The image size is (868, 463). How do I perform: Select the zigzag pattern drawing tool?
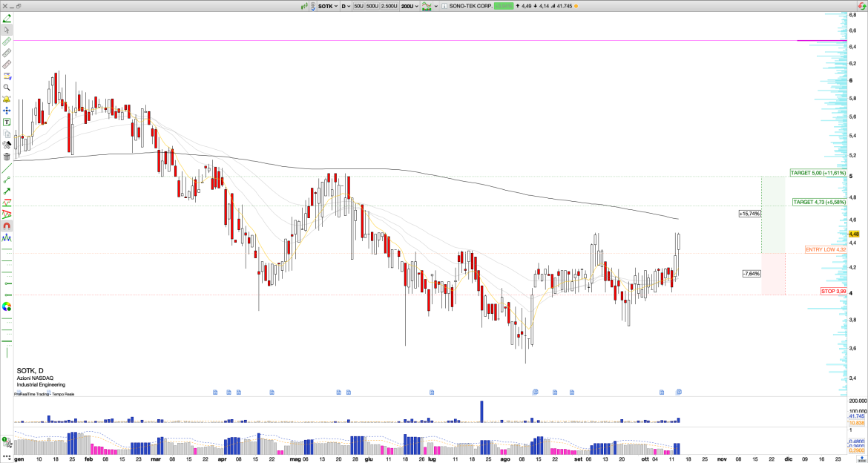pos(7,212)
